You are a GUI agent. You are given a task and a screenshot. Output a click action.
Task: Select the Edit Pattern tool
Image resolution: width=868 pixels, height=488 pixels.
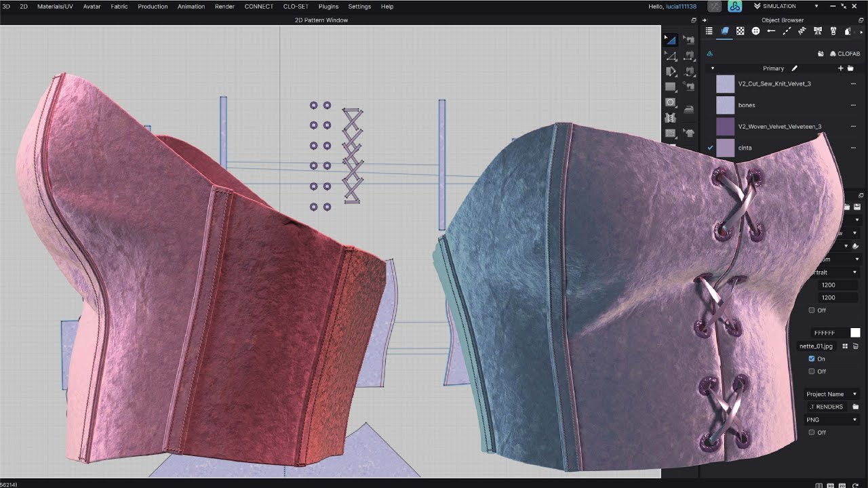point(671,56)
